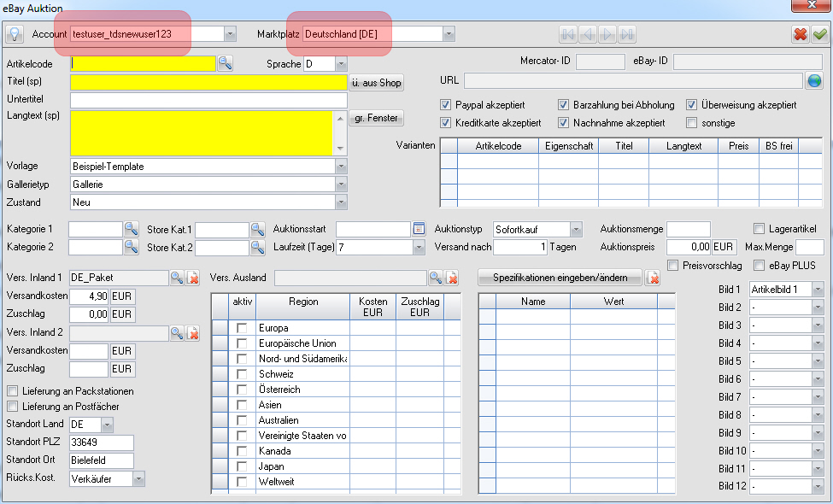Image resolution: width=833 pixels, height=504 pixels.
Task: Enable the sonstige payment checkbox
Action: (691, 123)
